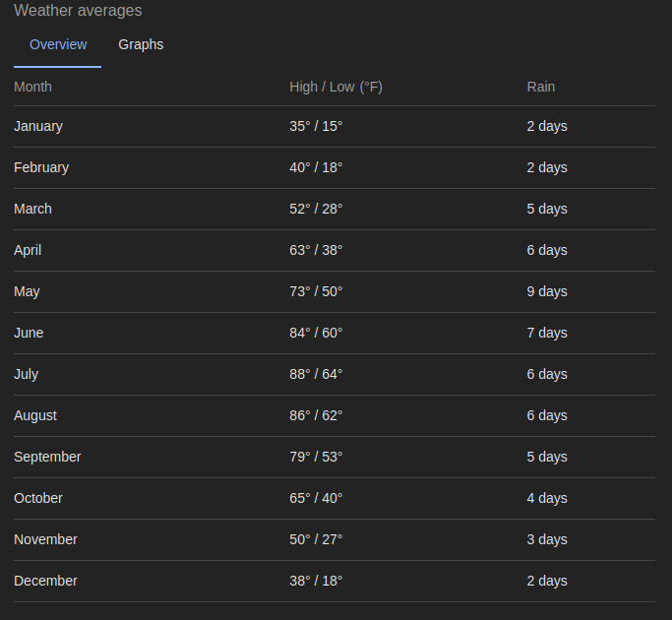The width and height of the screenshot is (672, 620).
Task: Click the 'February' month cell
Action: click(41, 167)
